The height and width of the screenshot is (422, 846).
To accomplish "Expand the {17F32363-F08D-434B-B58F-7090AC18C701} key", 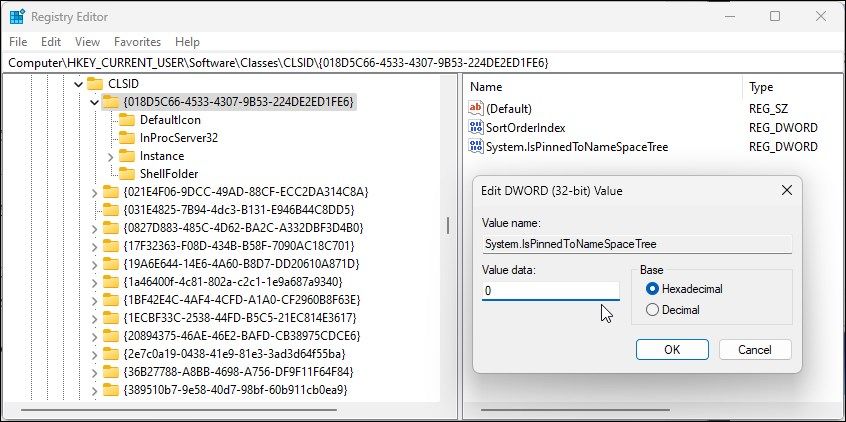I will pyautogui.click(x=95, y=247).
